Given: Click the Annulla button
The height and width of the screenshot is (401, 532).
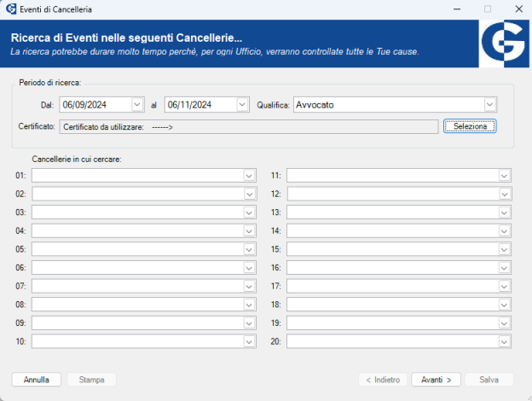Looking at the screenshot, I should [37, 380].
